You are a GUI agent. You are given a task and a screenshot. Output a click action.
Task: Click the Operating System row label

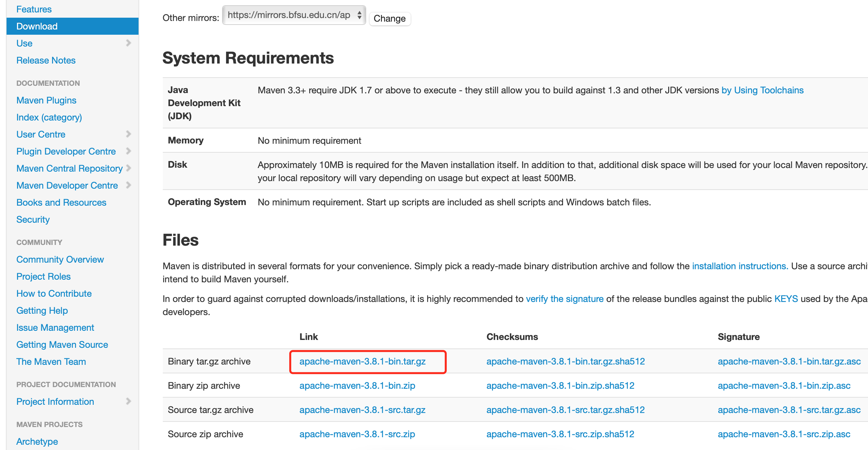tap(207, 202)
